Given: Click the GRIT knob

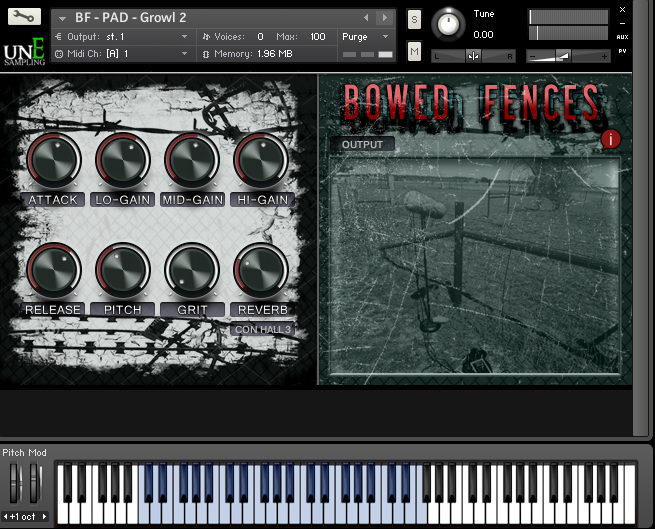Looking at the screenshot, I should point(191,270).
